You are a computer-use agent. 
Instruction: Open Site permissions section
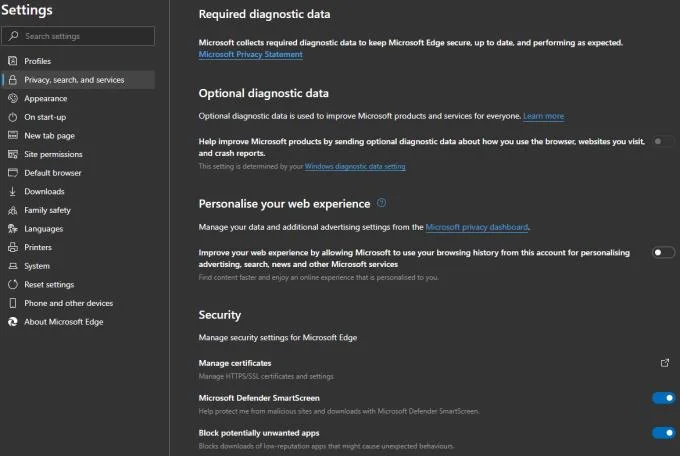(x=78, y=154)
